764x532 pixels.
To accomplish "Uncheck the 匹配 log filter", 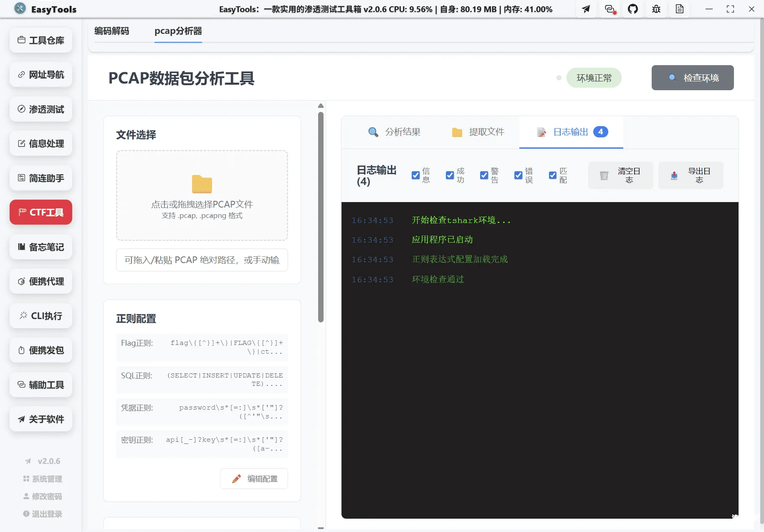I will coord(552,175).
